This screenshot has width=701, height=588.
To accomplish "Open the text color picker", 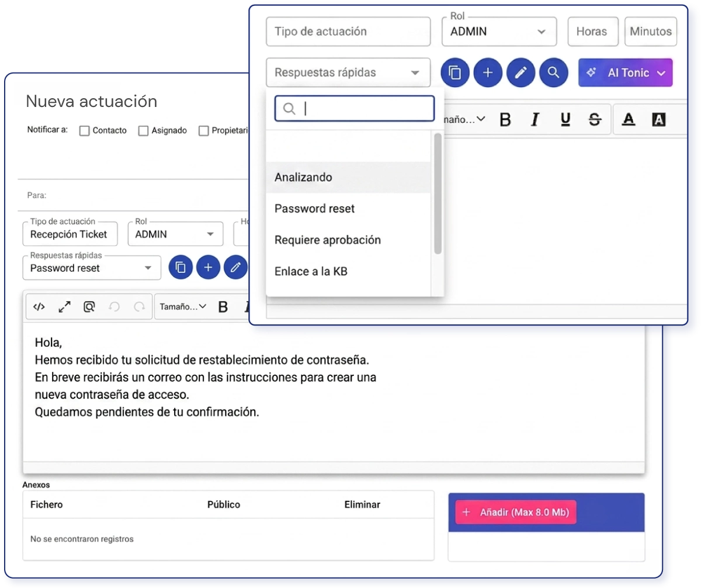I will [x=629, y=120].
